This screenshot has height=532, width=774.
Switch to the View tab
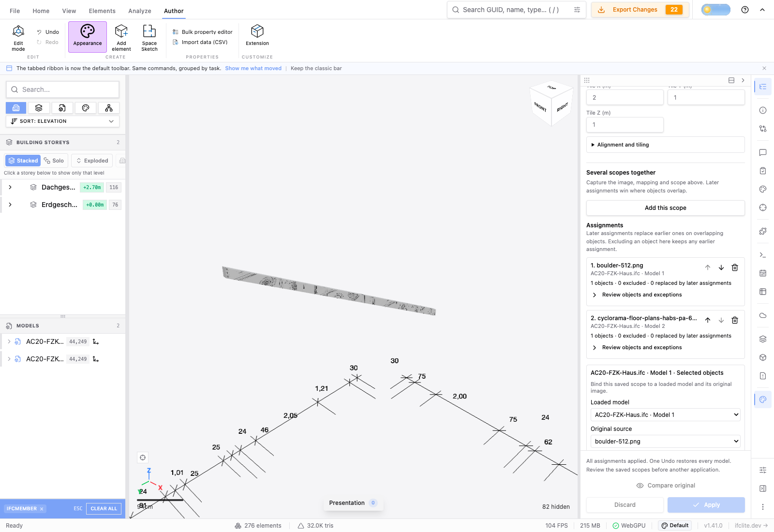pyautogui.click(x=69, y=11)
